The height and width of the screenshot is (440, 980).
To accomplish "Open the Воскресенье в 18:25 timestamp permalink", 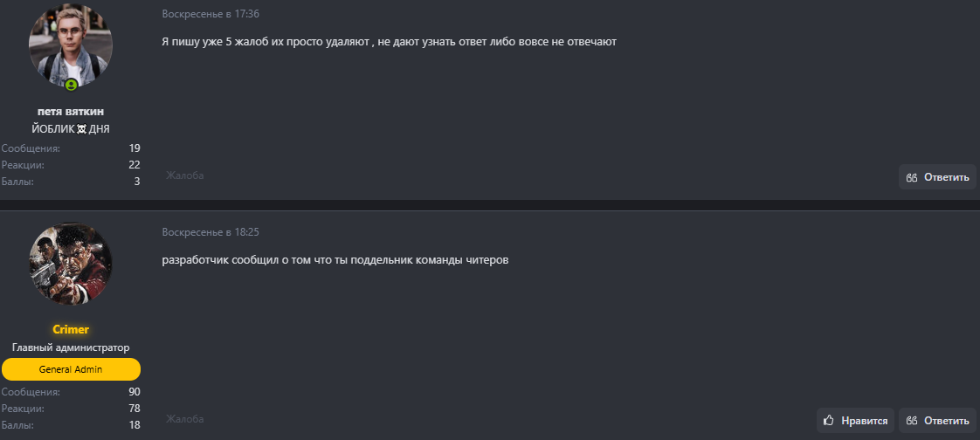I will [210, 232].
